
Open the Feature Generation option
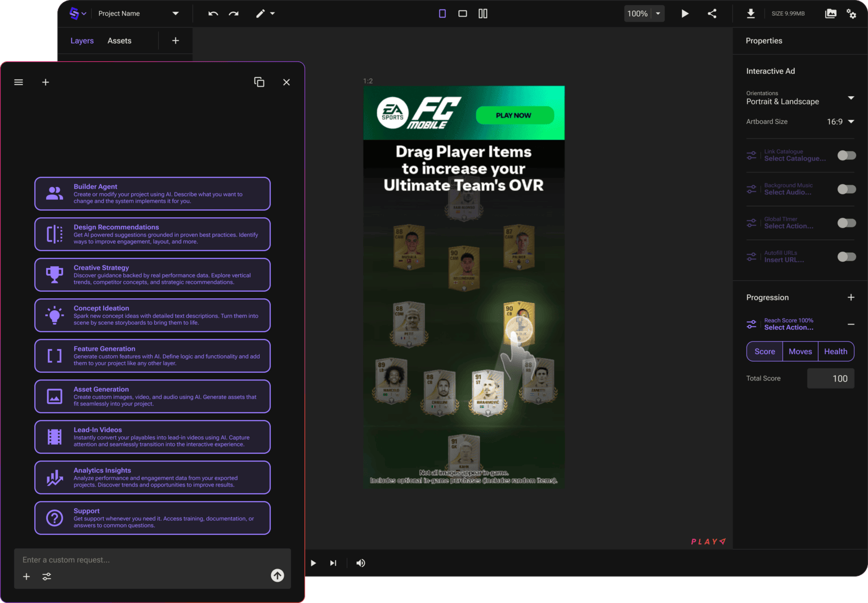click(x=153, y=356)
